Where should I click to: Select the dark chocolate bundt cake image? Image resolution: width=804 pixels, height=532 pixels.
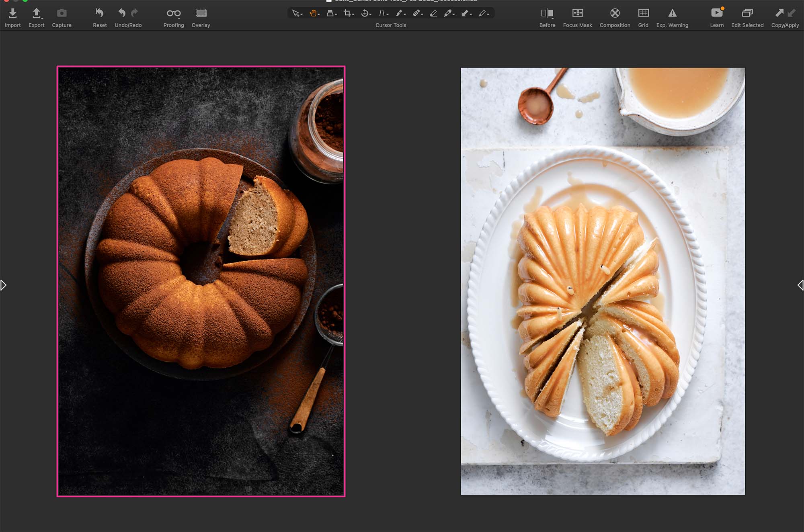[x=201, y=281]
